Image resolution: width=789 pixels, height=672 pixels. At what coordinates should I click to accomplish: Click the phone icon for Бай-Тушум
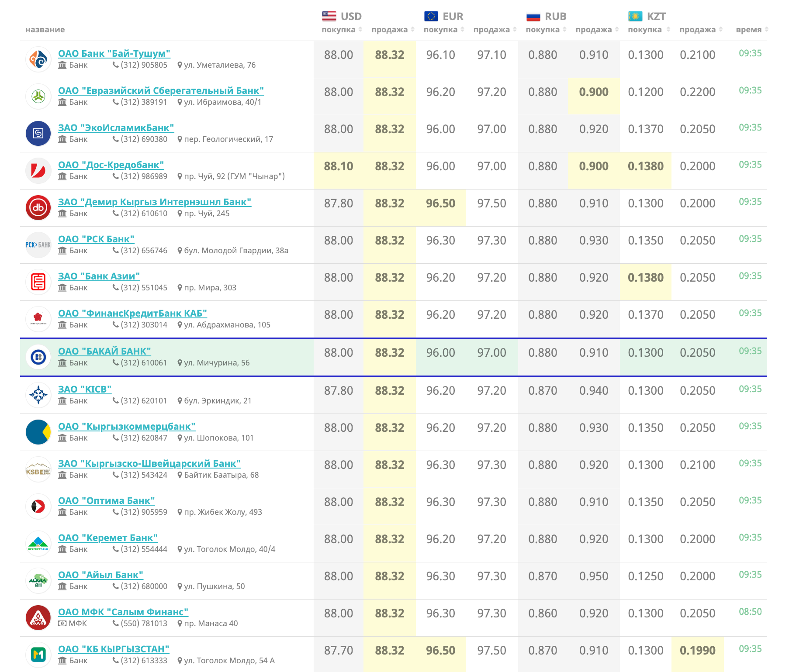point(116,65)
